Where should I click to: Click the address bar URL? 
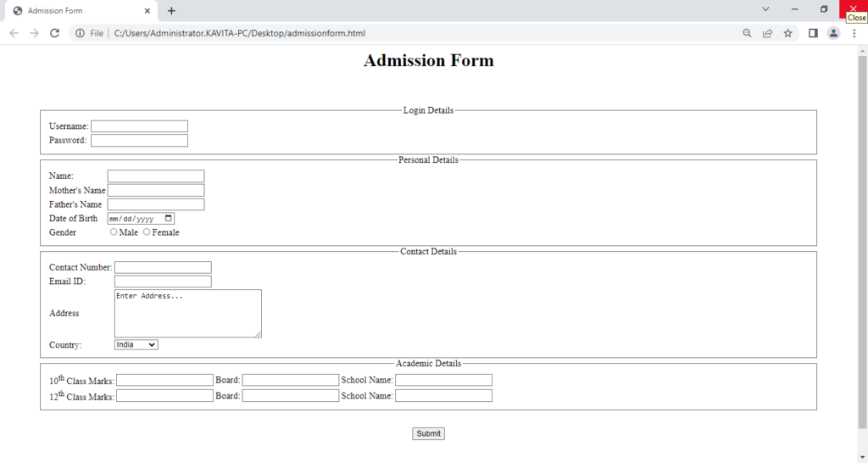(240, 33)
